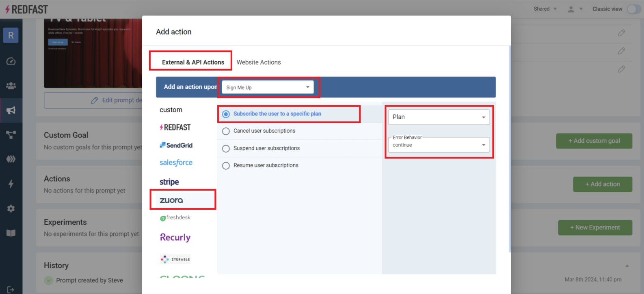Open the Sign Me Up trigger dropdown
644x294 pixels.
[268, 87]
